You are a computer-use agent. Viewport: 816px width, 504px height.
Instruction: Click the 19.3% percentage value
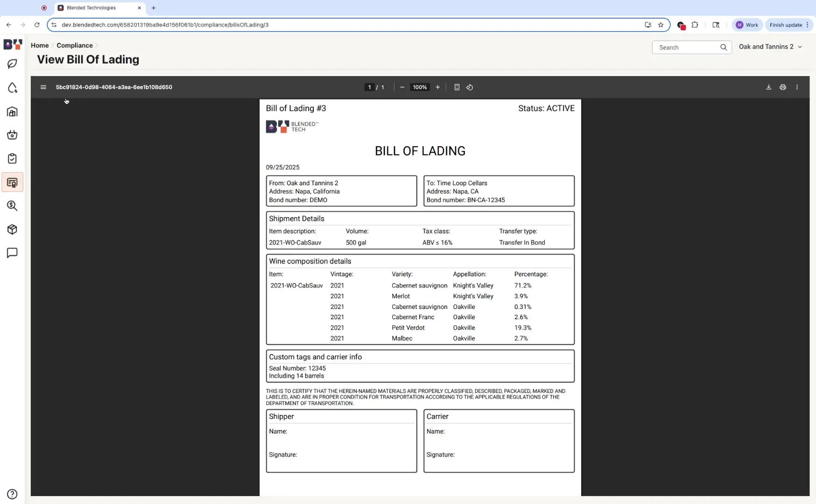[x=522, y=328]
